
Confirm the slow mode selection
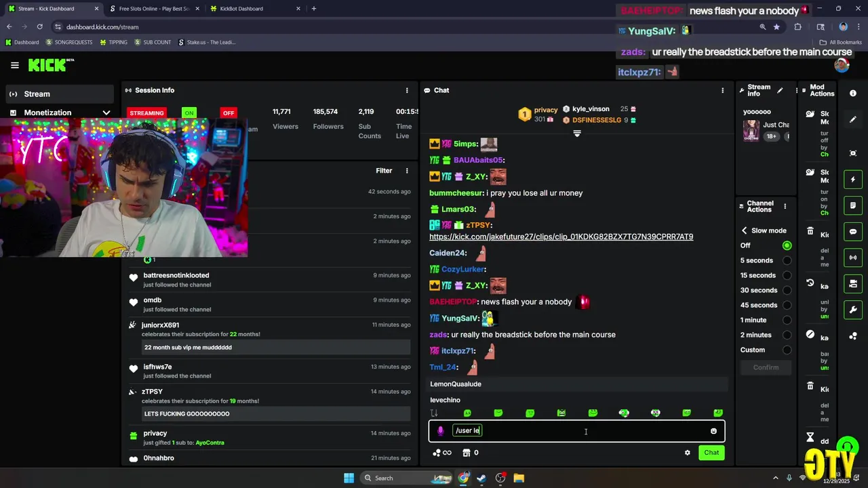click(766, 367)
